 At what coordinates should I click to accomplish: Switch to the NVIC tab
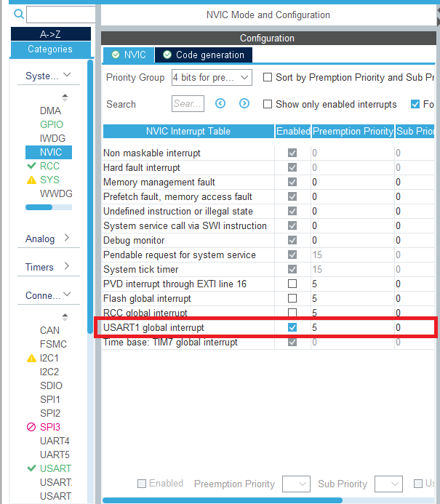129,55
